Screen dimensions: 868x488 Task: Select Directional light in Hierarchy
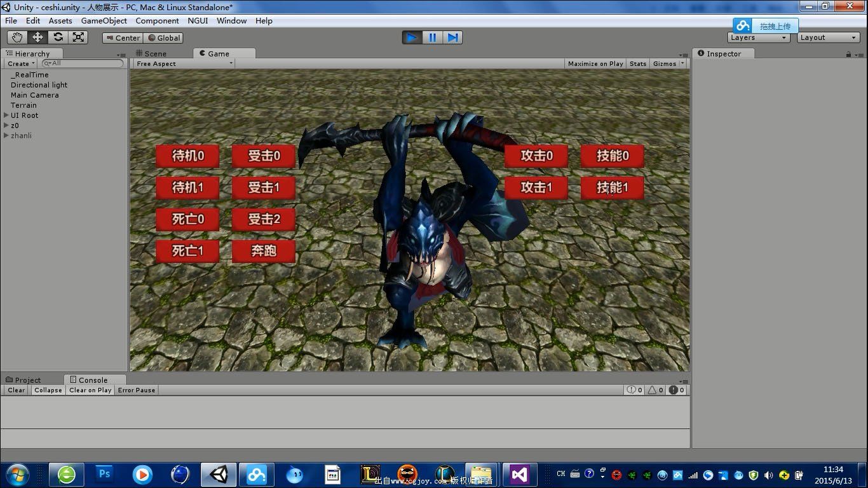pos(39,85)
